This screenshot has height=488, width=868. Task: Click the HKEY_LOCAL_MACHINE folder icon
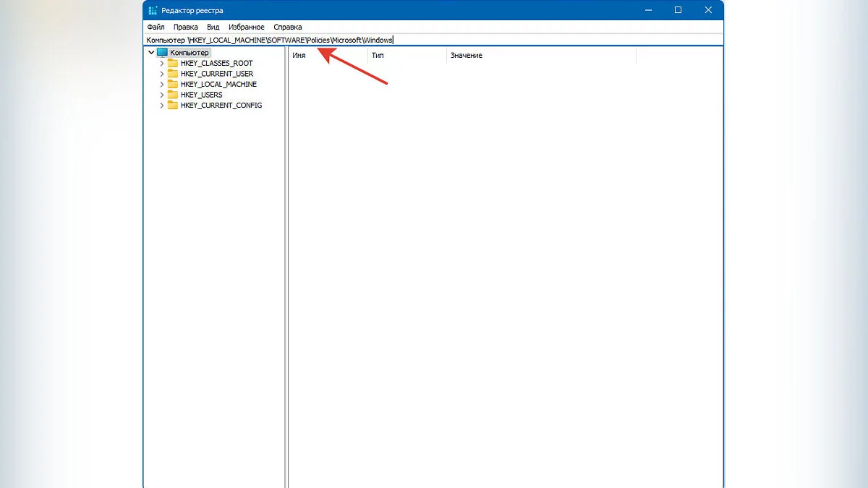[x=172, y=85]
